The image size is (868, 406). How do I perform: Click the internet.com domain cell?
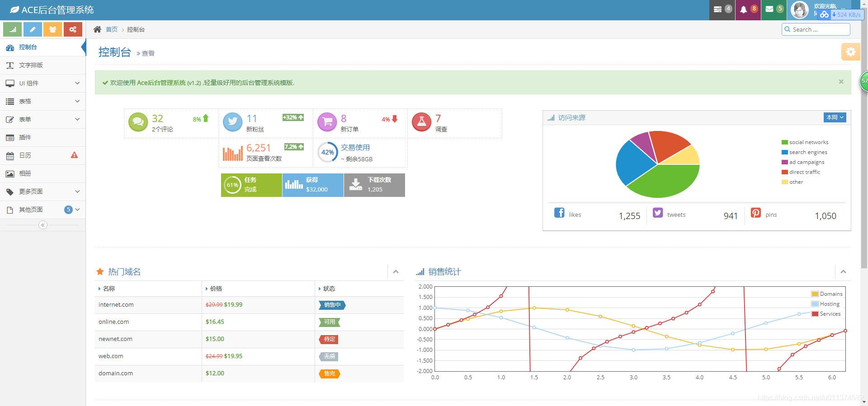pos(148,305)
